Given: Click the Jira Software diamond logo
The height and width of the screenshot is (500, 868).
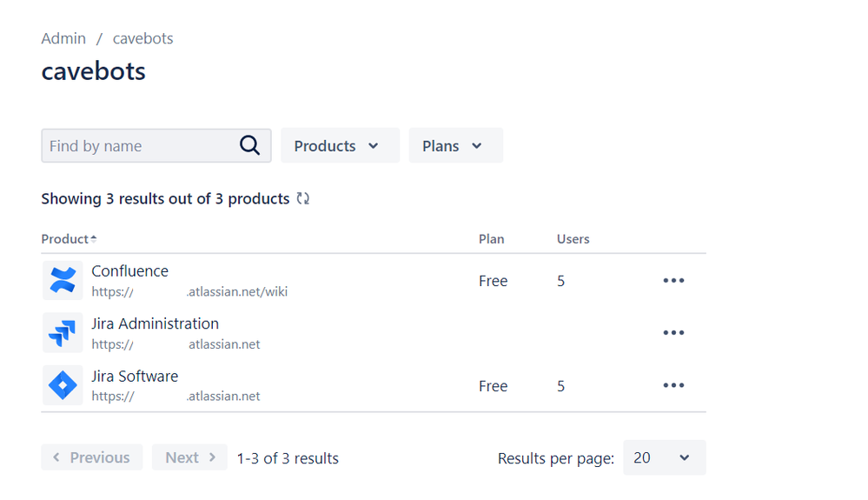Looking at the screenshot, I should click(63, 385).
